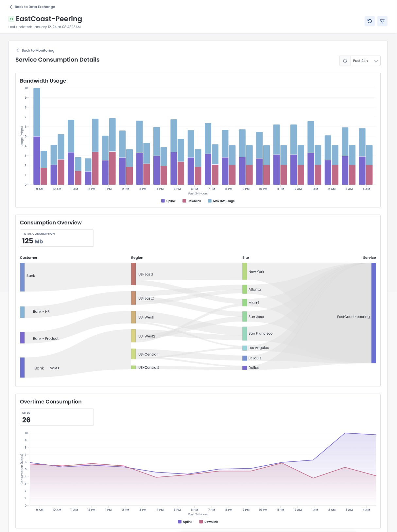Return to Monitoring page

tap(38, 50)
